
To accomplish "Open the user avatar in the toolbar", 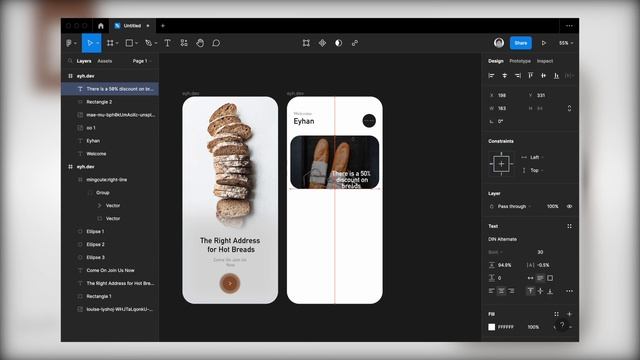I will [499, 43].
